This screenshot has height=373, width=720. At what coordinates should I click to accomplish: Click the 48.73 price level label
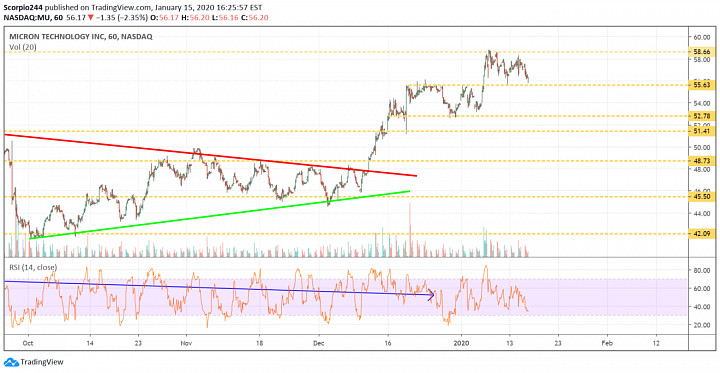(703, 161)
